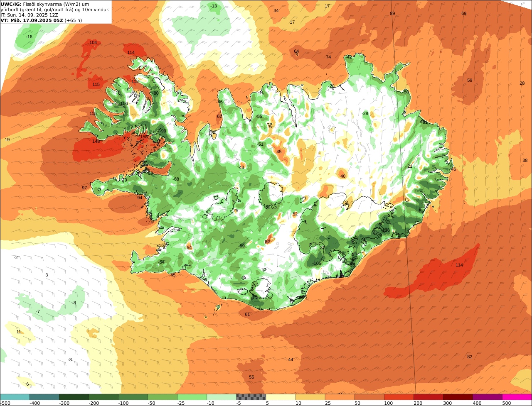The image size is (532, 406).
Task: Select the orange legend swatch between 25 and 50
Action: [340, 397]
